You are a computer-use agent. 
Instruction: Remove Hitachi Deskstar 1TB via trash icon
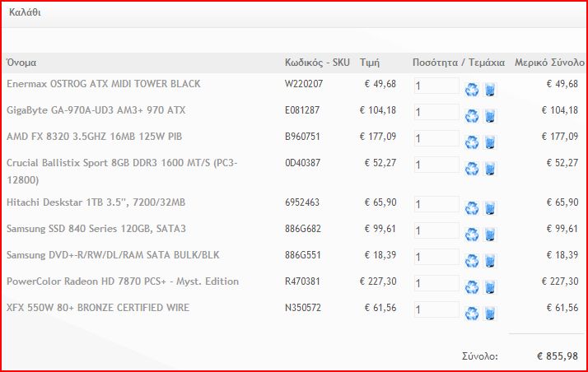490,208
